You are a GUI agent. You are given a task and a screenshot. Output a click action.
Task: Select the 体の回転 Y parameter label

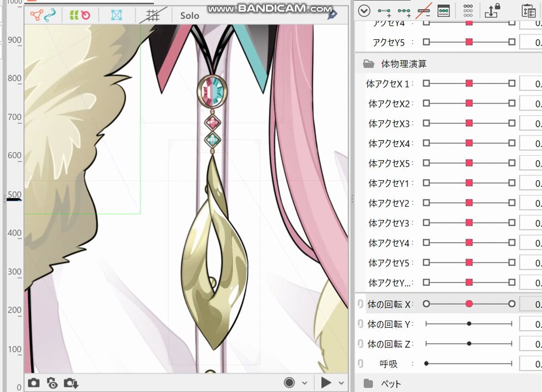(389, 324)
